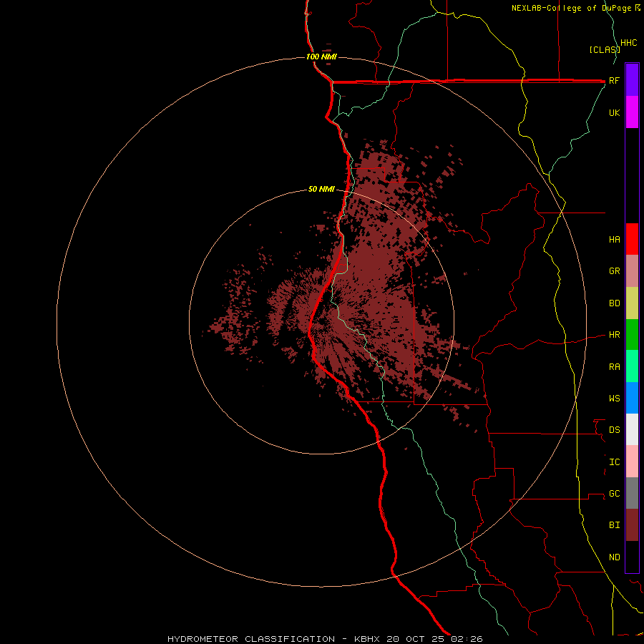644x644 pixels.
Task: Click the IC legend label
Action: [x=615, y=462]
